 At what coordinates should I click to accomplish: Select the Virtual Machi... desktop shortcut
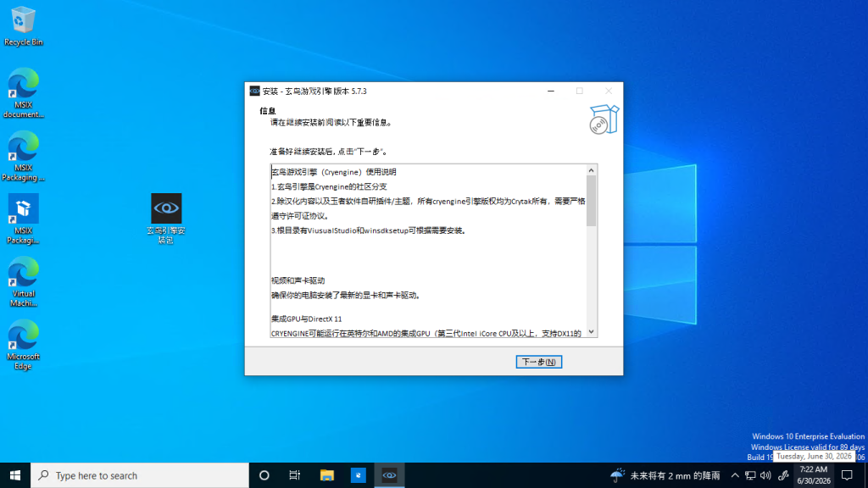23,282
